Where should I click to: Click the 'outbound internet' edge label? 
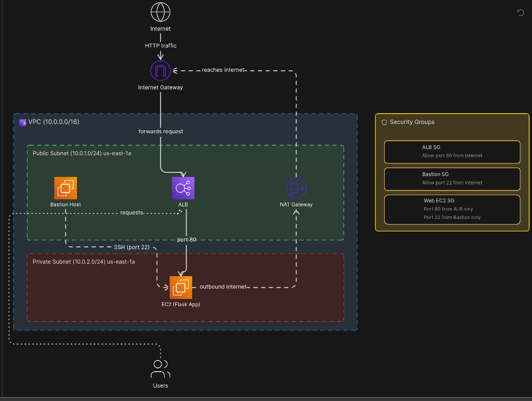pos(223,287)
